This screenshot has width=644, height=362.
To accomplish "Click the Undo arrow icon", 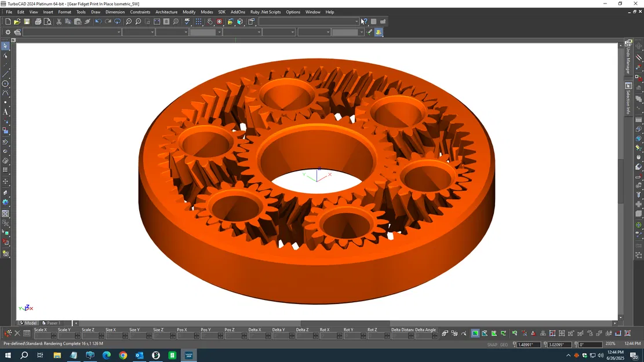I will (98, 21).
